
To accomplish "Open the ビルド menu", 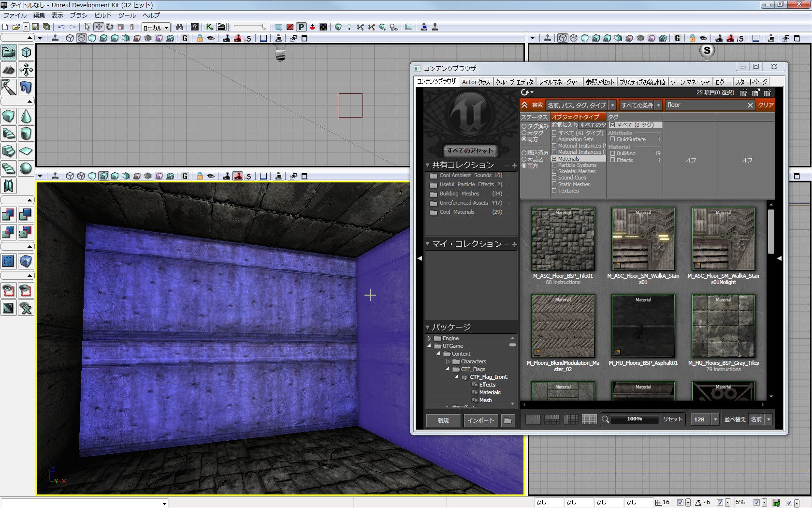I will coord(102,15).
